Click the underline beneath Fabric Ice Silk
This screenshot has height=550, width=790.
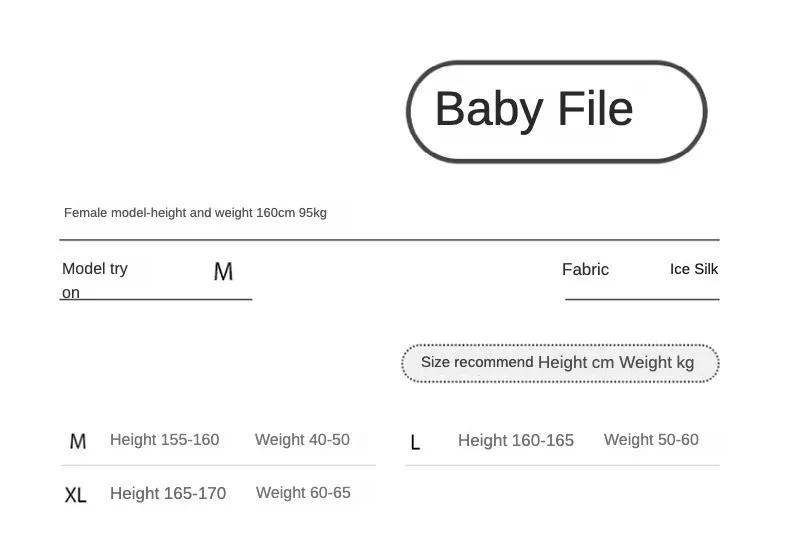[x=642, y=299]
